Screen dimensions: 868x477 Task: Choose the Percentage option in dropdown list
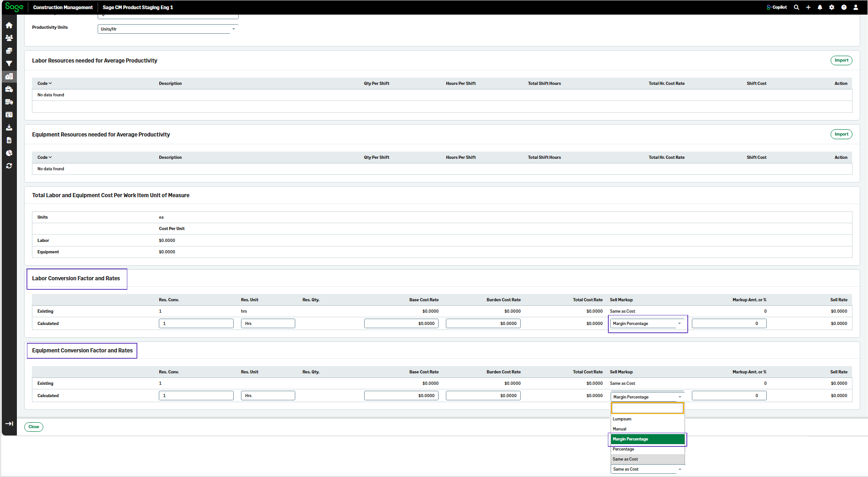click(x=623, y=449)
